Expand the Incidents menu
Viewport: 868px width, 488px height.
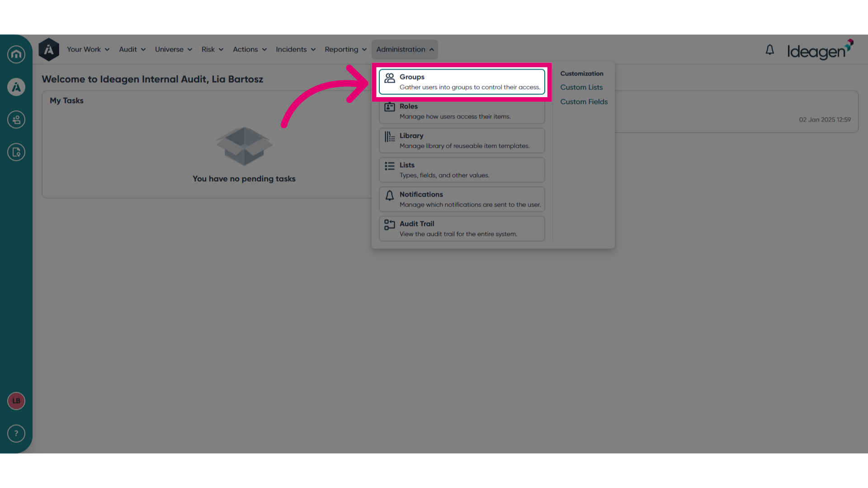(x=296, y=49)
